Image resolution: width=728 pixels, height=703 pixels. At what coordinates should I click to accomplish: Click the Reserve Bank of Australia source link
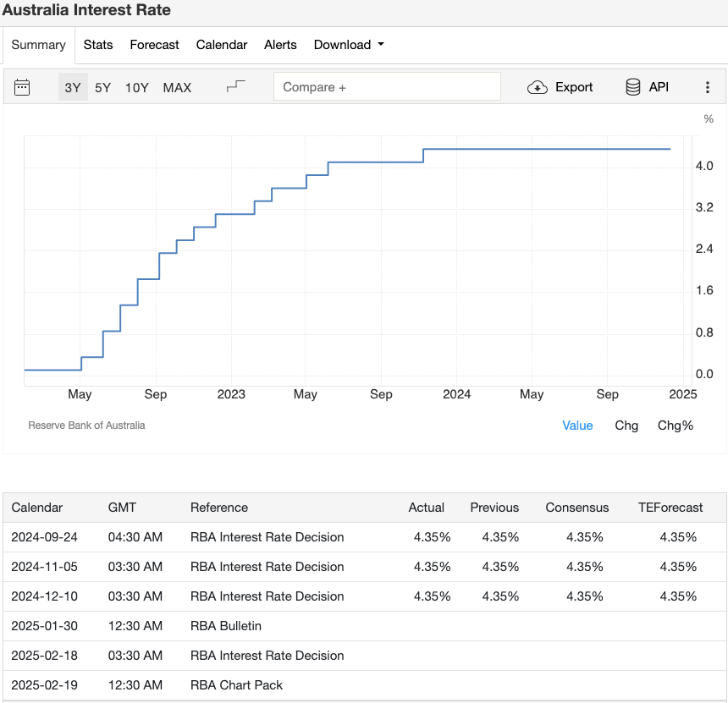coord(86,426)
